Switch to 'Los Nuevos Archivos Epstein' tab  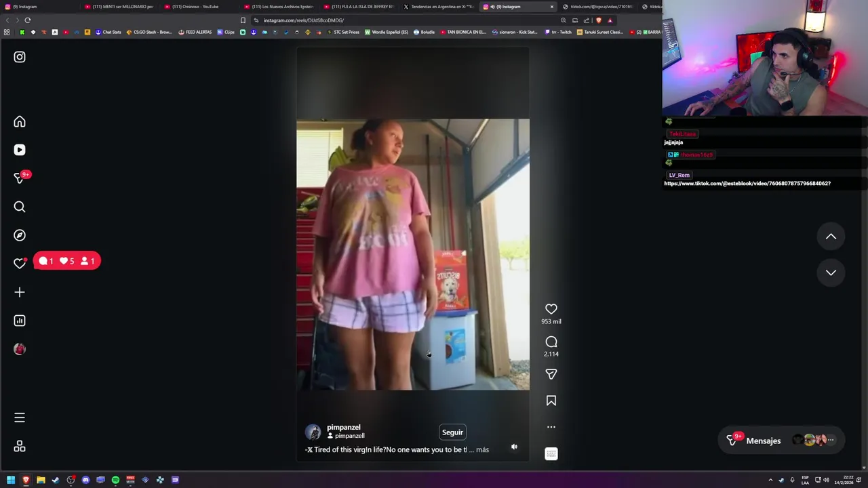(x=279, y=7)
